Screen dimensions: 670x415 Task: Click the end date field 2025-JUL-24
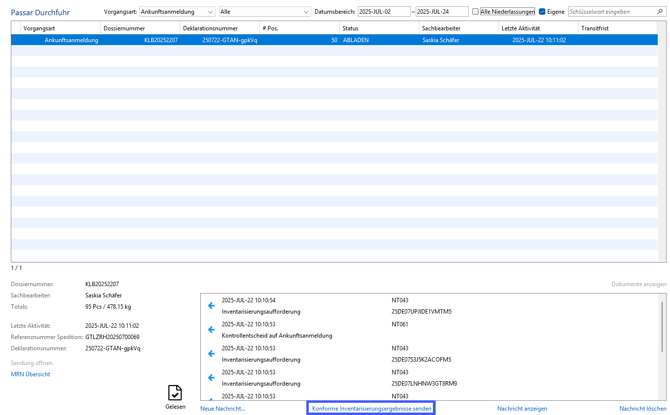[x=442, y=12]
